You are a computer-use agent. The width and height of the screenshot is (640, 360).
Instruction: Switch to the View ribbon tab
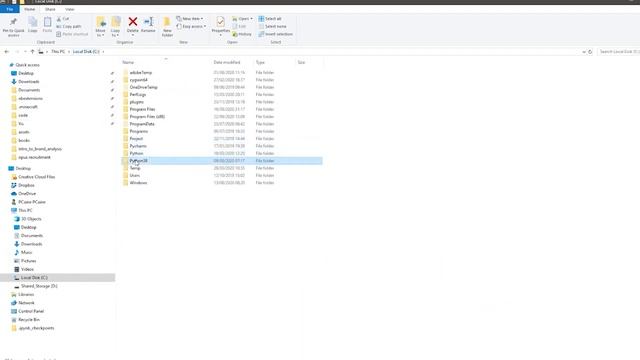coord(70,9)
